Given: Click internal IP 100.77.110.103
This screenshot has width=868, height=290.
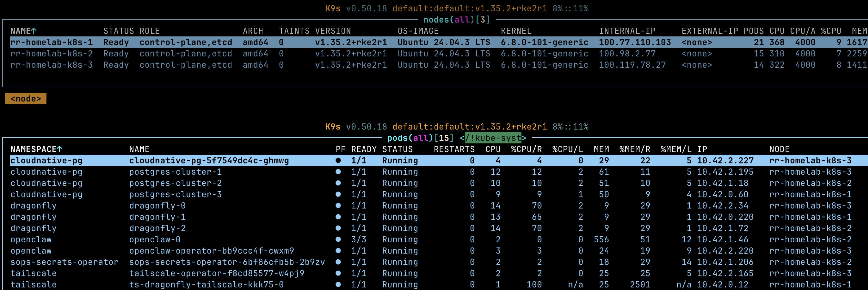Looking at the screenshot, I should click(635, 43).
